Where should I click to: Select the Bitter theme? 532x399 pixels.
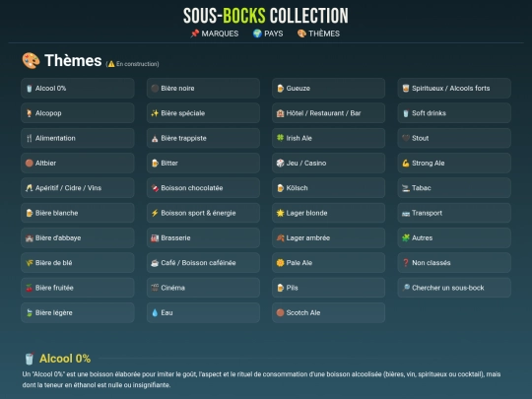click(203, 163)
